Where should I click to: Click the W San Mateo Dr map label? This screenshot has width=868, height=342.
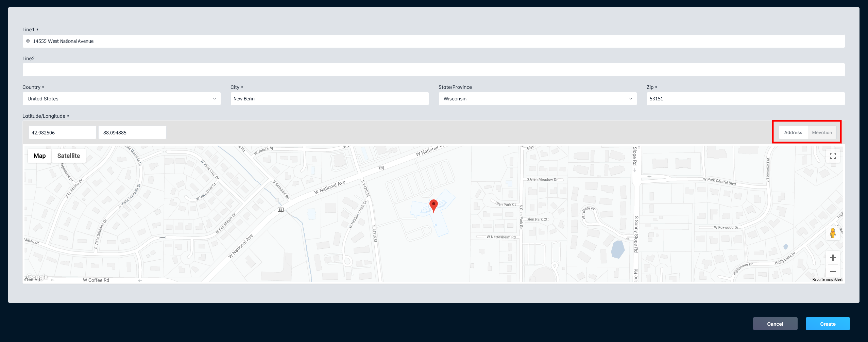(x=225, y=224)
